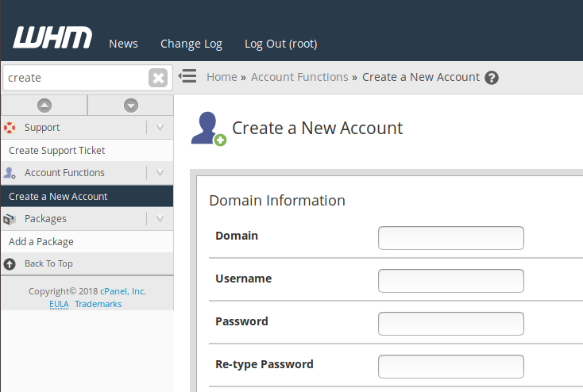Viewport: 583px width, 392px height.
Task: Click the Domain input field
Action: pos(450,238)
